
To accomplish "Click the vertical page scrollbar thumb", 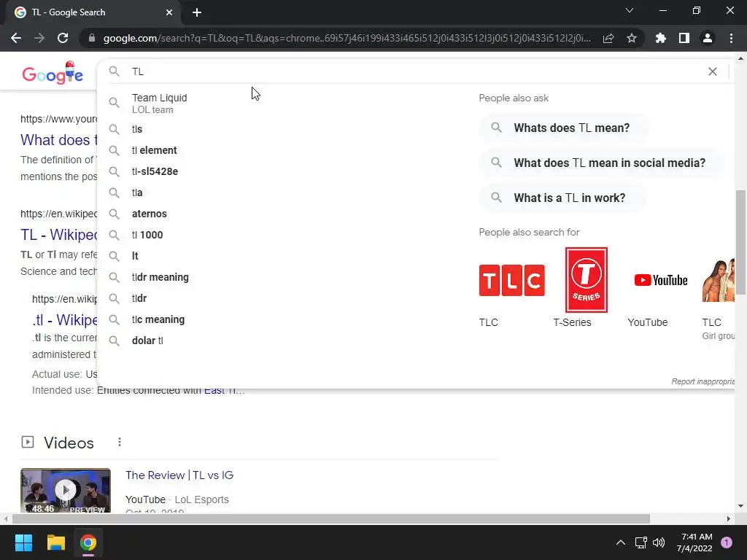I will (x=740, y=242).
